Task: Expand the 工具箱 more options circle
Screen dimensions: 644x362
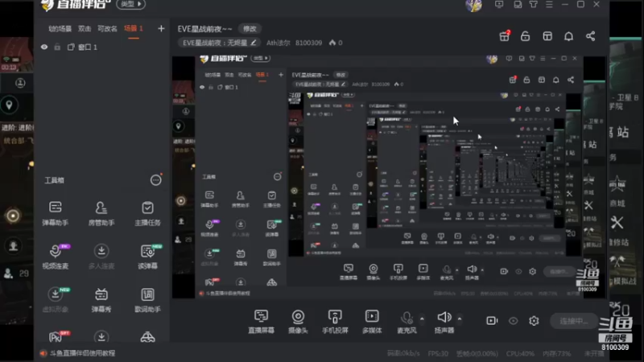Action: (155, 179)
